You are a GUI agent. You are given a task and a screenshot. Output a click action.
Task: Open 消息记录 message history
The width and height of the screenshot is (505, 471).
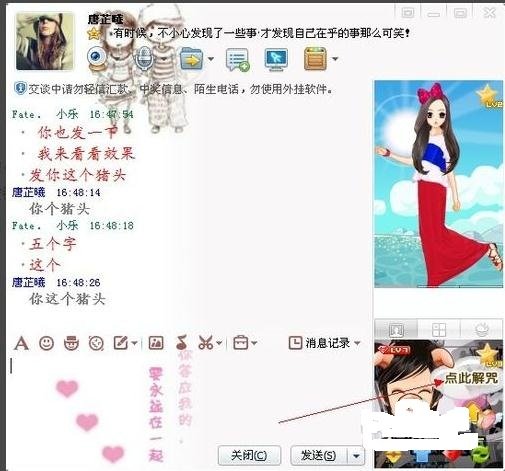pos(319,343)
